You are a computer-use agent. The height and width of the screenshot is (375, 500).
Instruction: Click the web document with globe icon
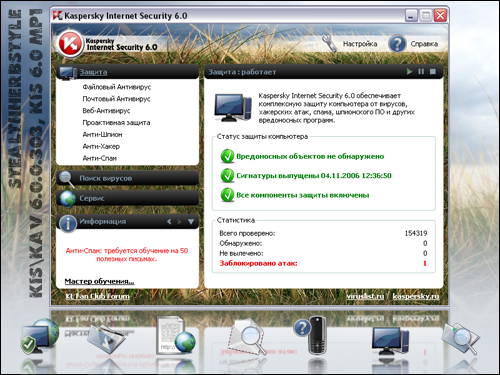point(176,335)
